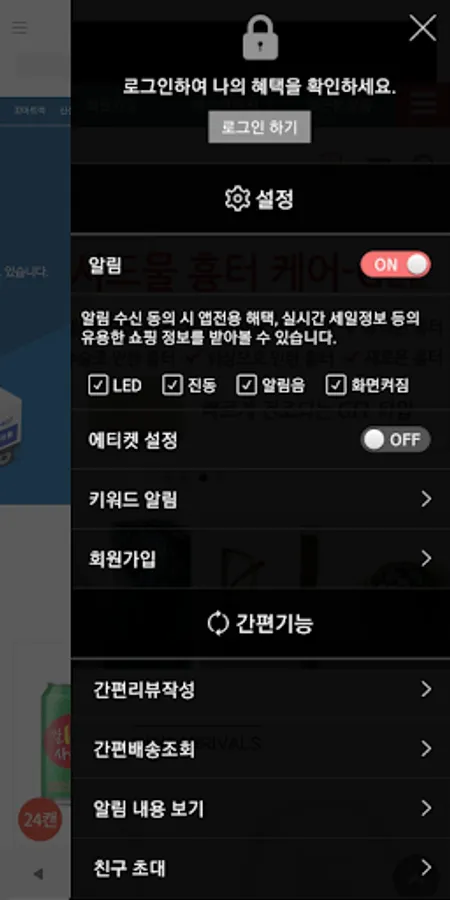The width and height of the screenshot is (450, 900).
Task: Open 회원가입 using the arrow
Action: pos(426,558)
